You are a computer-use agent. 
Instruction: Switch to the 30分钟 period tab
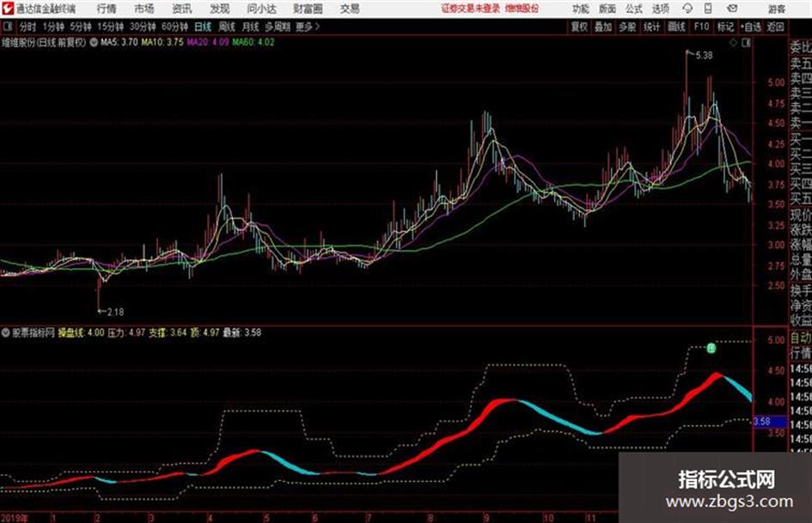143,27
